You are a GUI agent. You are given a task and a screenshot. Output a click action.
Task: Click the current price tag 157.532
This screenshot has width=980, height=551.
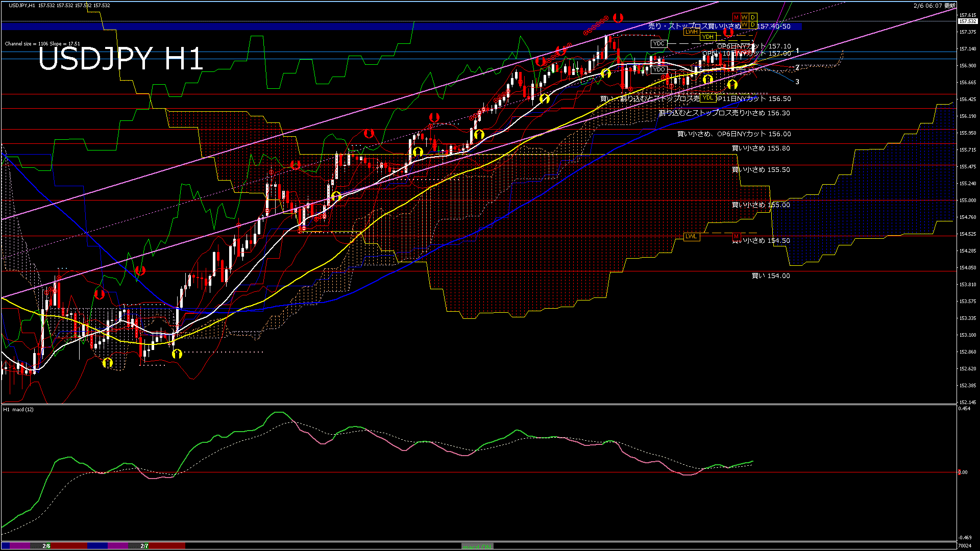(x=968, y=21)
